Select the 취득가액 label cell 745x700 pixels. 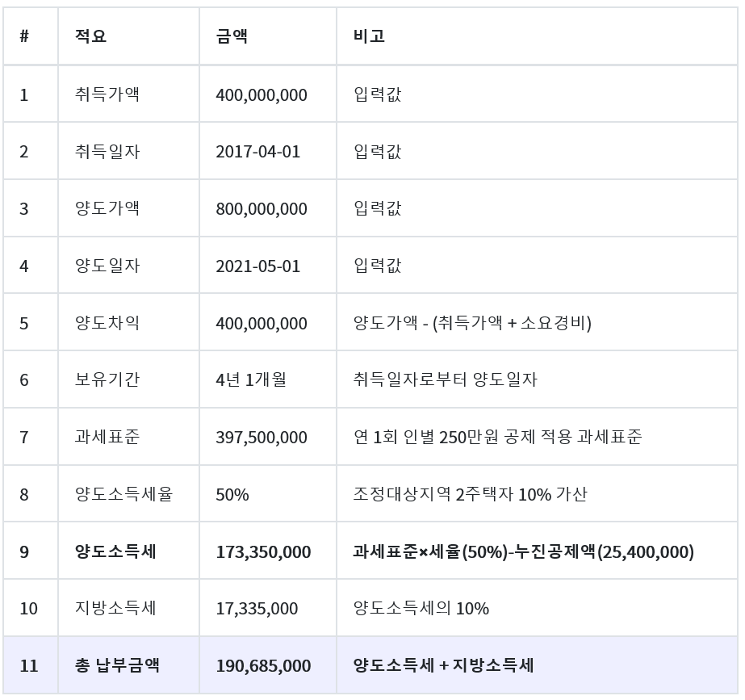tap(107, 94)
